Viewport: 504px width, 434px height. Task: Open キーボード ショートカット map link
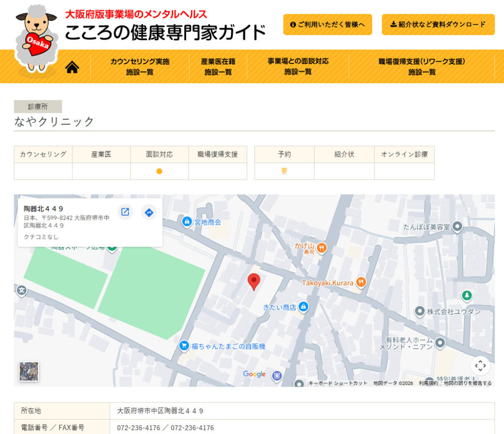tap(338, 383)
